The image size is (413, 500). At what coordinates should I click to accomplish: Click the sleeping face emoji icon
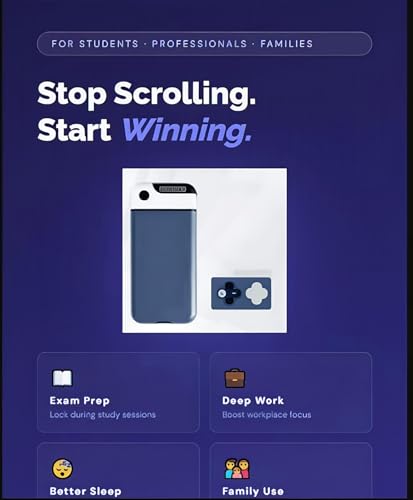[62, 468]
